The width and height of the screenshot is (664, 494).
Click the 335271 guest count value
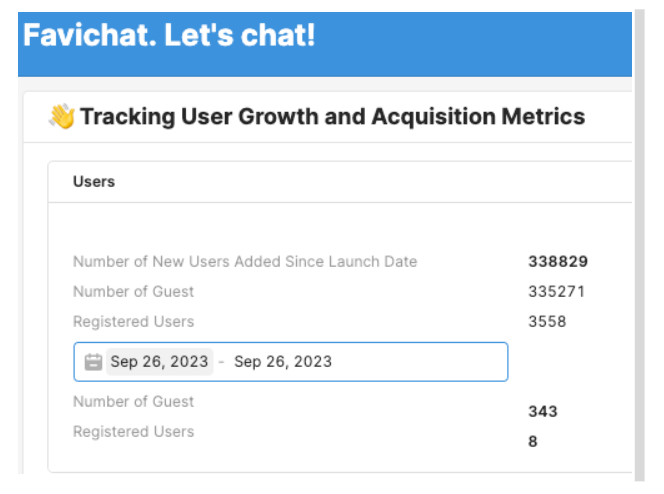(x=556, y=292)
